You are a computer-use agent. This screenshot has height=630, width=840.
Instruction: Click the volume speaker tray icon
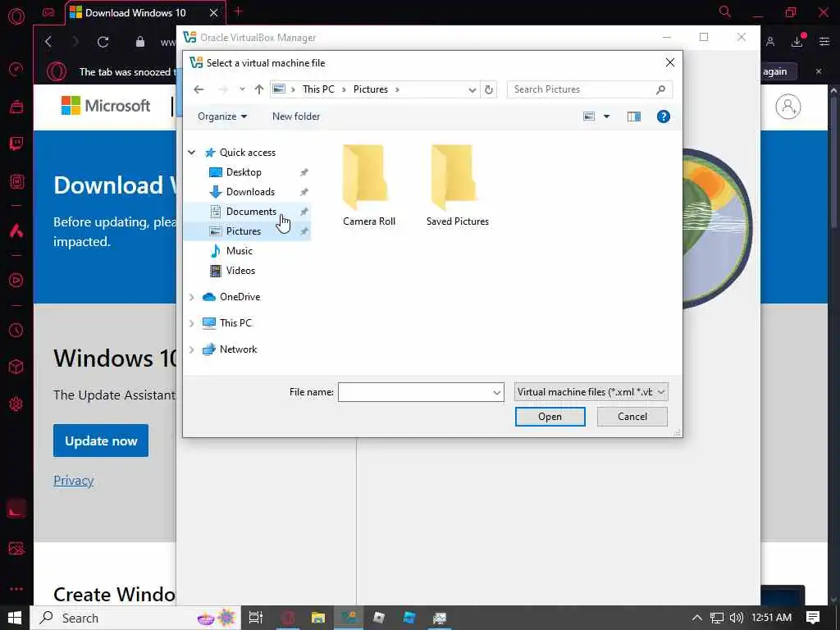[737, 618]
